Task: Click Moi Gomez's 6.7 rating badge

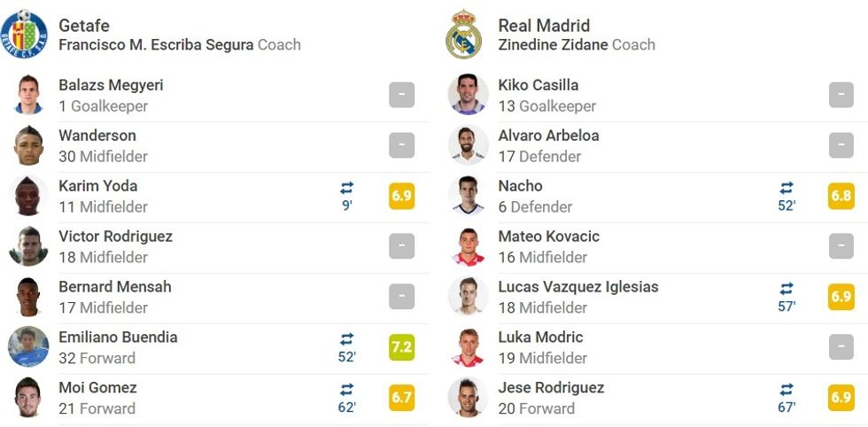Action: [x=401, y=398]
